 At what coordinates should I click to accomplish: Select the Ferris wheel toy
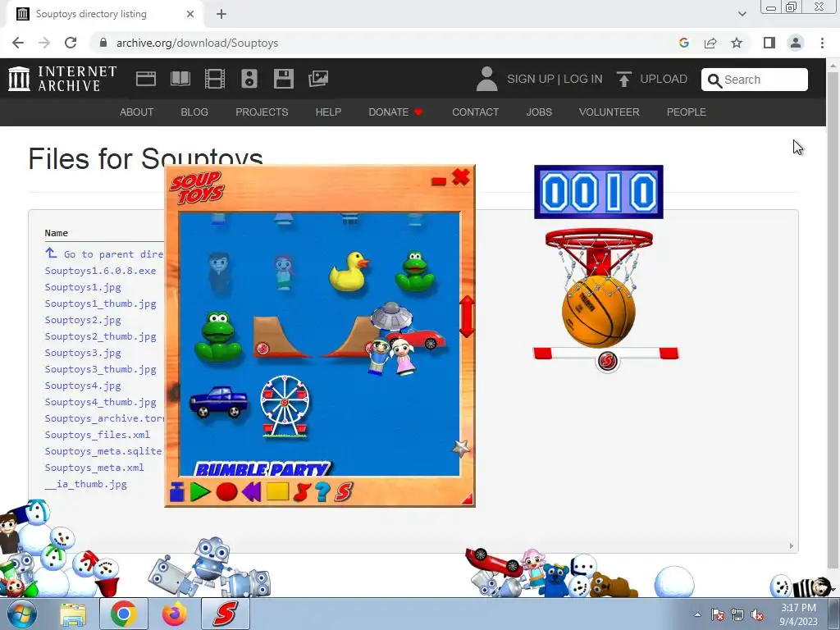pyautogui.click(x=285, y=406)
